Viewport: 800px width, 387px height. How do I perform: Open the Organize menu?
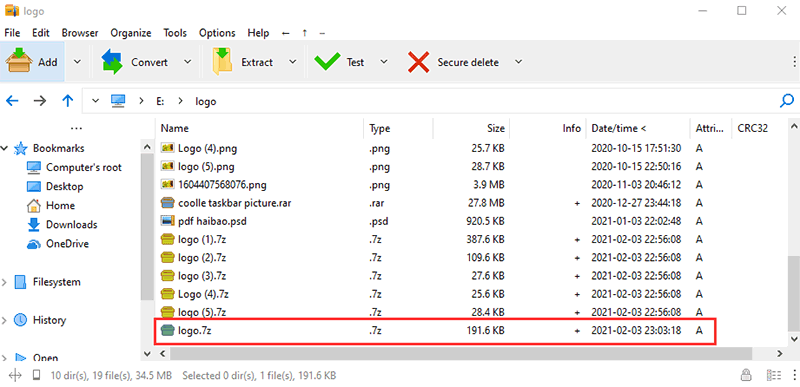pos(131,33)
